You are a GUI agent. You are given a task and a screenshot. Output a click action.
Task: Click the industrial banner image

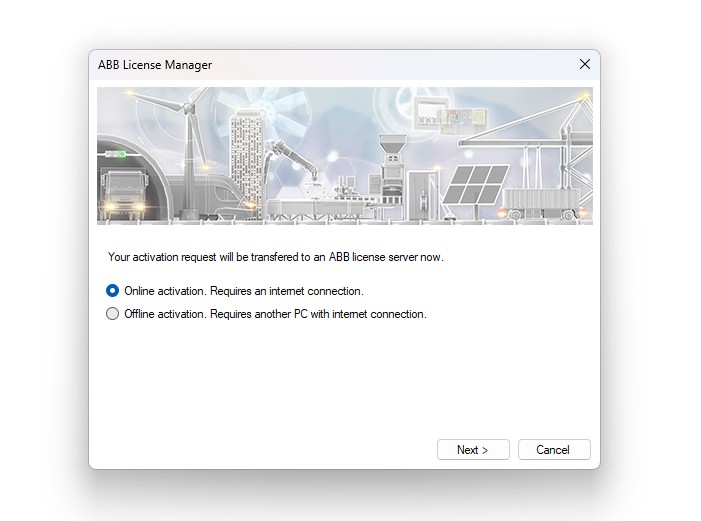(345, 156)
